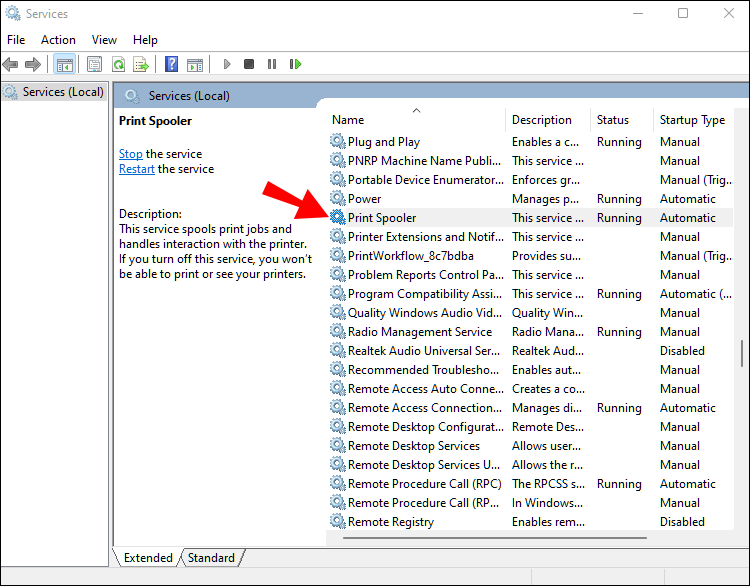Click the Start Service play icon
Viewport: 750px width, 586px height.
pos(227,64)
